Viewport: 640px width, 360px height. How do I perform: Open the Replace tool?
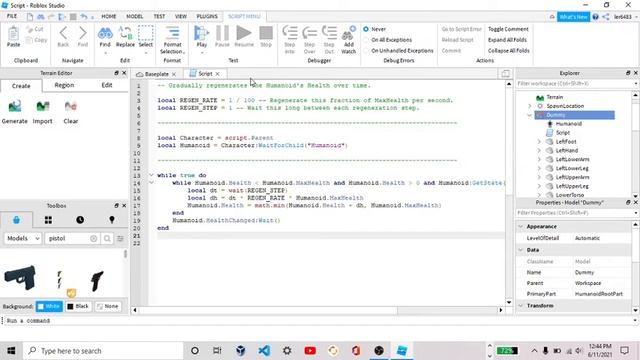coord(125,33)
